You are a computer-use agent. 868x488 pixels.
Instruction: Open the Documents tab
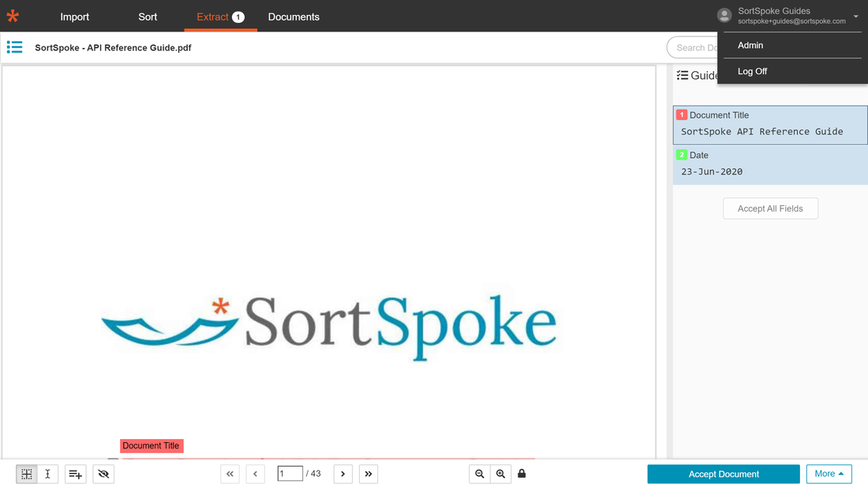pos(294,17)
